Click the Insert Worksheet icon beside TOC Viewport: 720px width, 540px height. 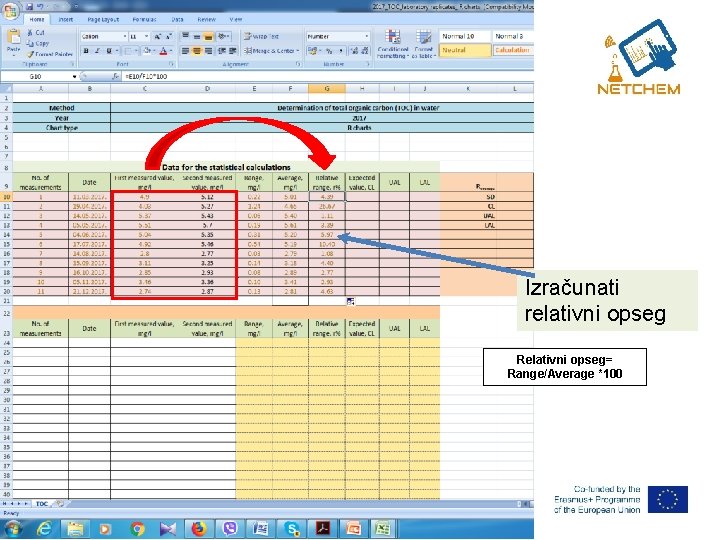[59, 504]
